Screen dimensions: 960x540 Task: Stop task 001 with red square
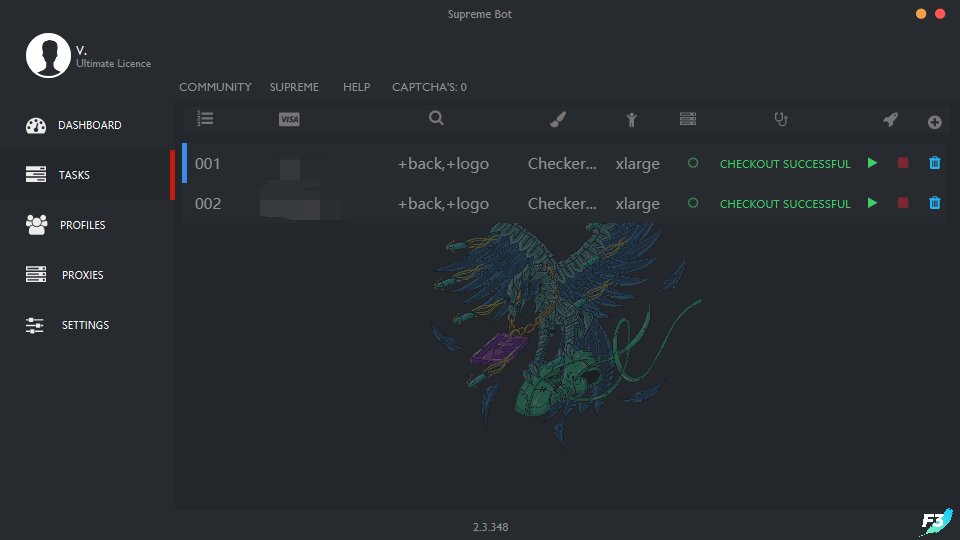[x=902, y=163]
